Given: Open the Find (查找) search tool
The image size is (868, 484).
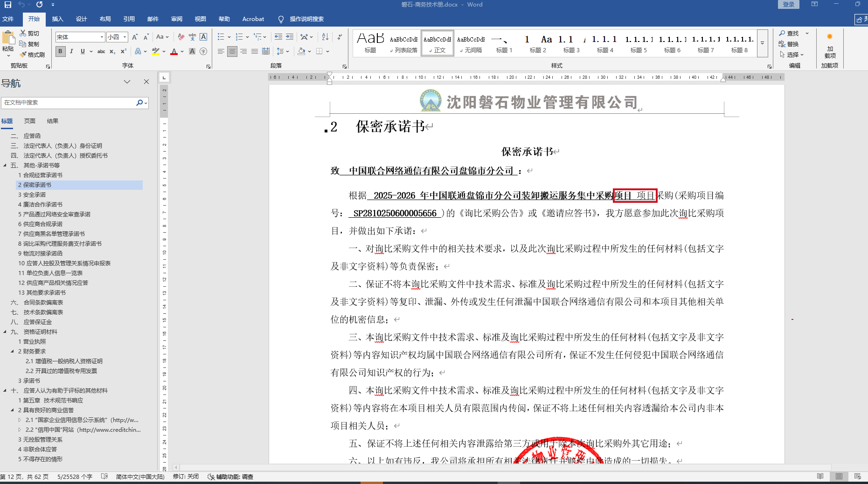Looking at the screenshot, I should (789, 33).
